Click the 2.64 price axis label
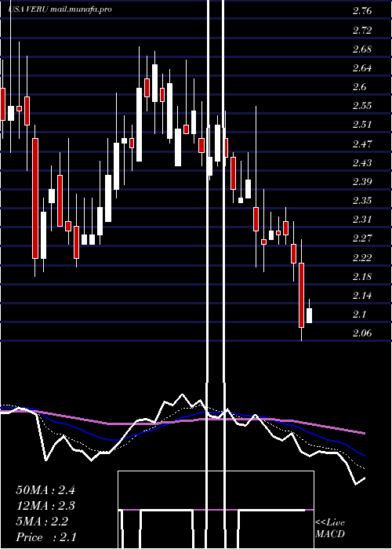The image size is (392, 549). point(362,68)
